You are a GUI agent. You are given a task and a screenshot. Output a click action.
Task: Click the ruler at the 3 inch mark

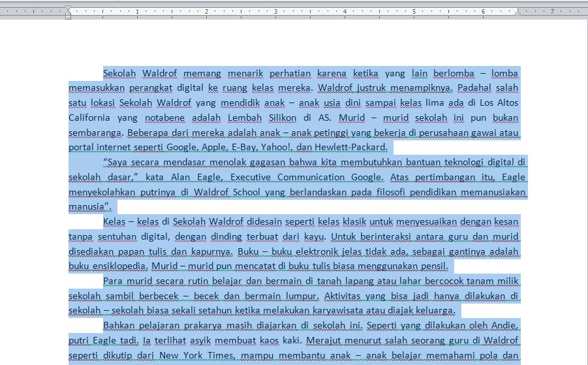[275, 12]
